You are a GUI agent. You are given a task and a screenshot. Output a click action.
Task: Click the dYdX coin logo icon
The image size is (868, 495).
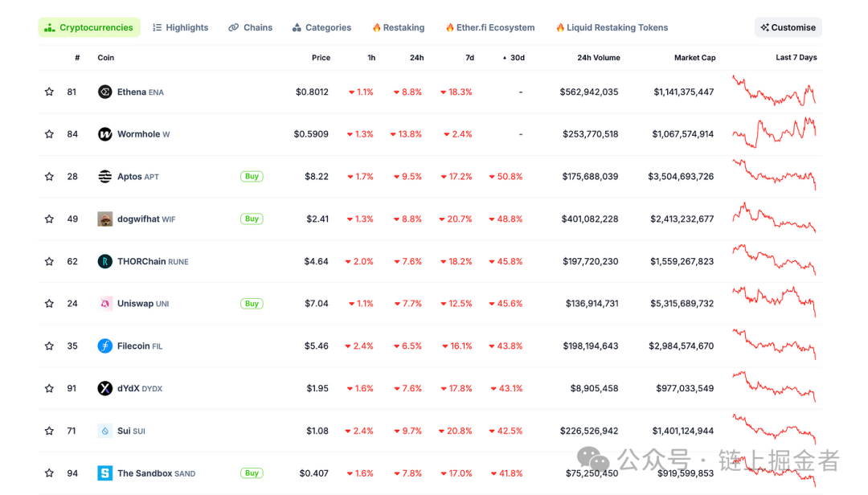tap(104, 389)
